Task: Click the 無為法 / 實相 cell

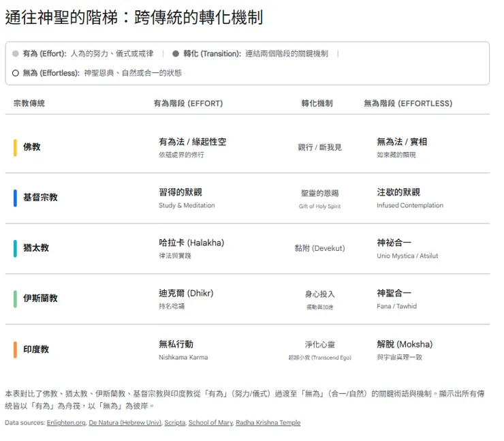Action: tap(402, 142)
